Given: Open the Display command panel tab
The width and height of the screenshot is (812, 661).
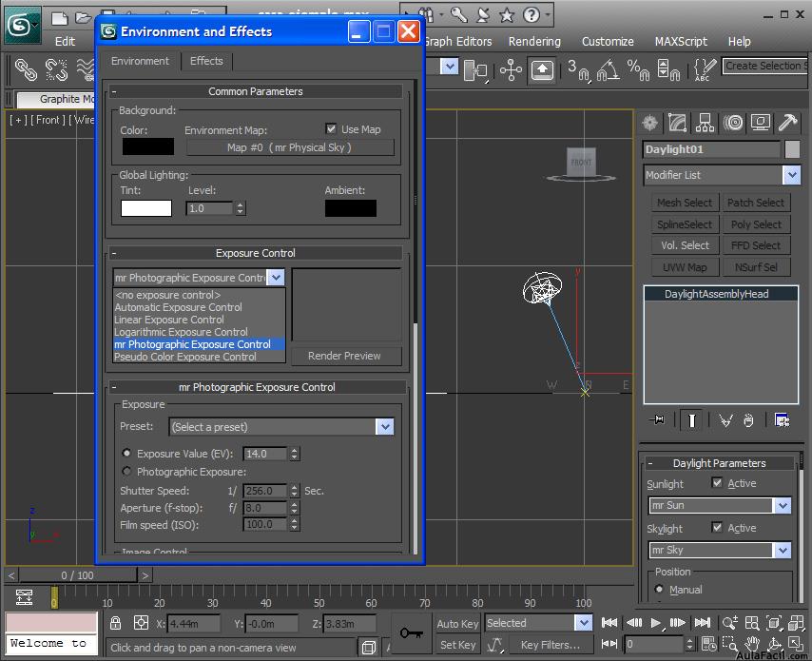Looking at the screenshot, I should point(761,123).
